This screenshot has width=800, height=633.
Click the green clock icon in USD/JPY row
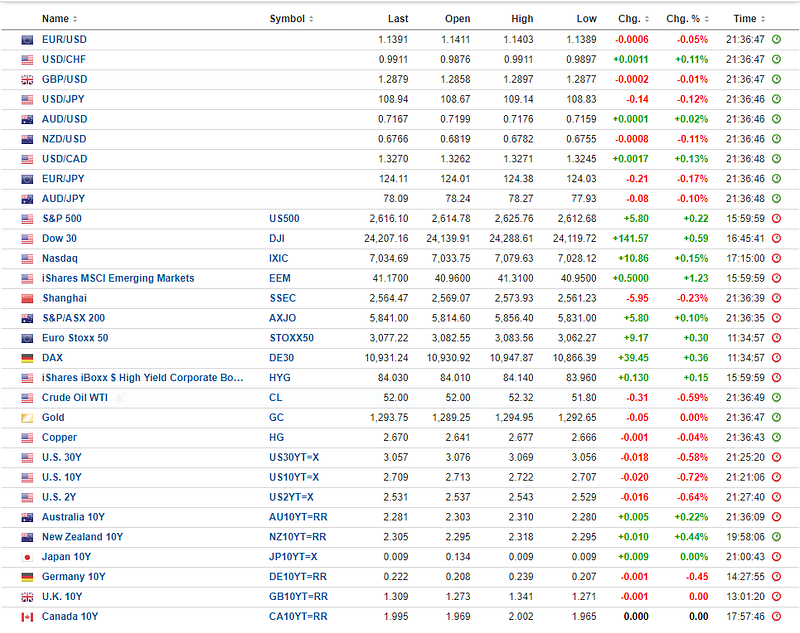click(777, 99)
